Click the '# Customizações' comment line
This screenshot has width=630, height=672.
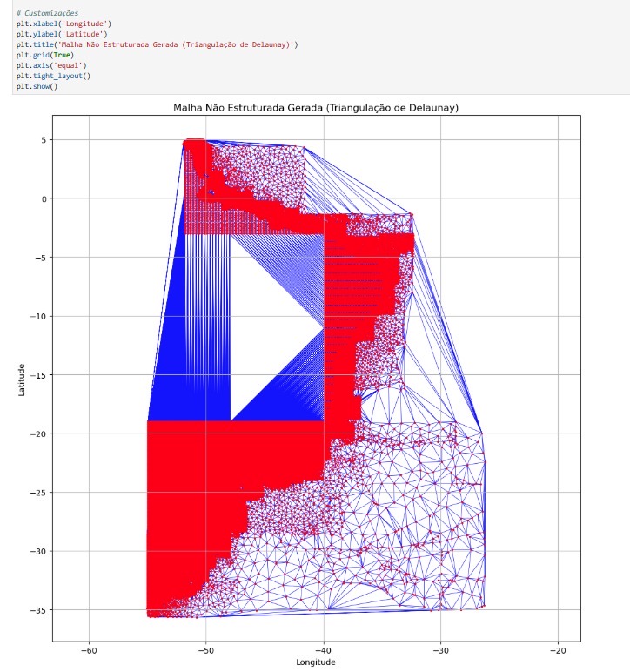pyautogui.click(x=47, y=13)
